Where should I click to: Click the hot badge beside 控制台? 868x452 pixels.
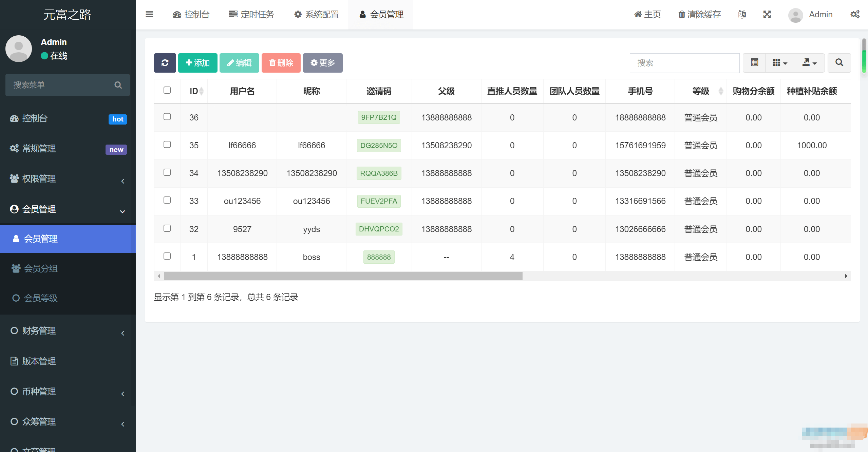point(118,119)
